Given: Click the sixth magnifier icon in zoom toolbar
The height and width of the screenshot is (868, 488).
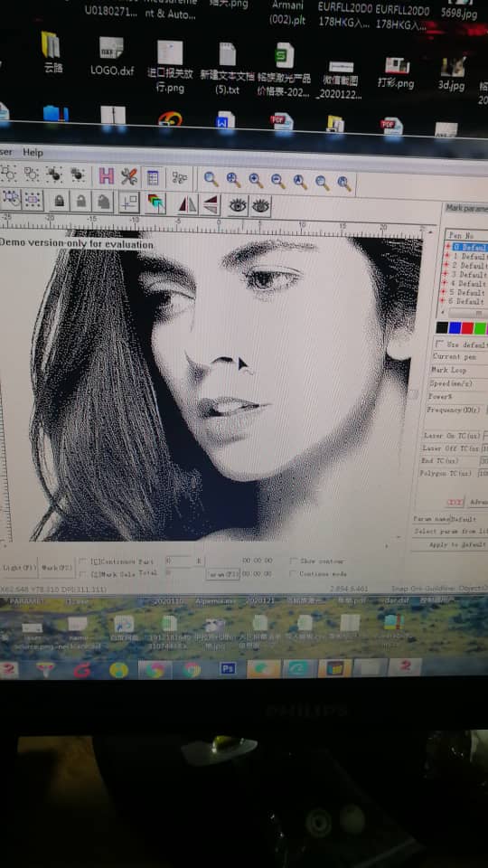Looking at the screenshot, I should 322,182.
